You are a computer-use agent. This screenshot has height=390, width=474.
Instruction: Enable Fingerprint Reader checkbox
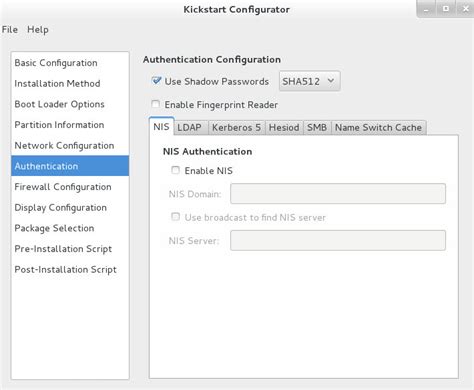pyautogui.click(x=156, y=104)
